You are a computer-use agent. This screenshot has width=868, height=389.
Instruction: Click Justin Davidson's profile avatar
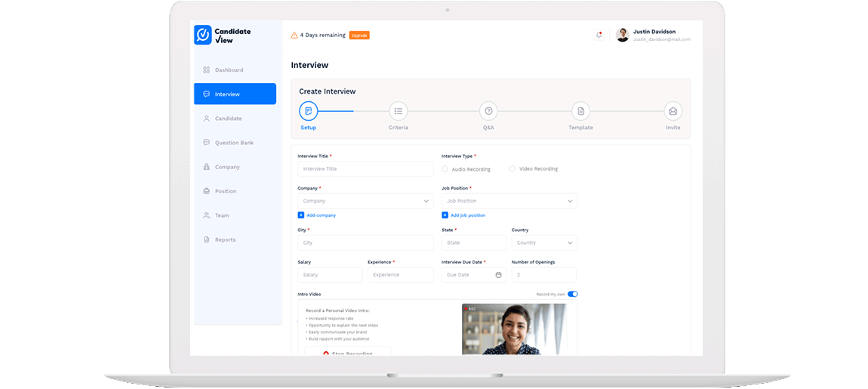[622, 35]
